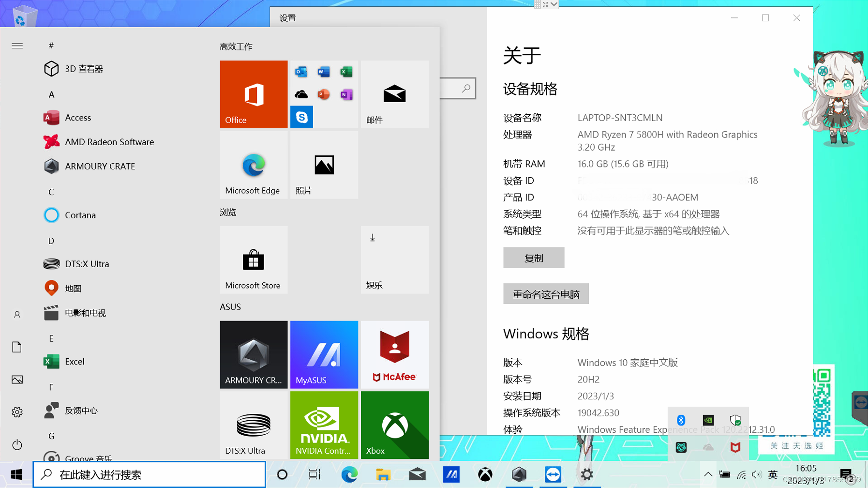Switch the 英 input language indicator
The image size is (868, 488).
pos(773,474)
